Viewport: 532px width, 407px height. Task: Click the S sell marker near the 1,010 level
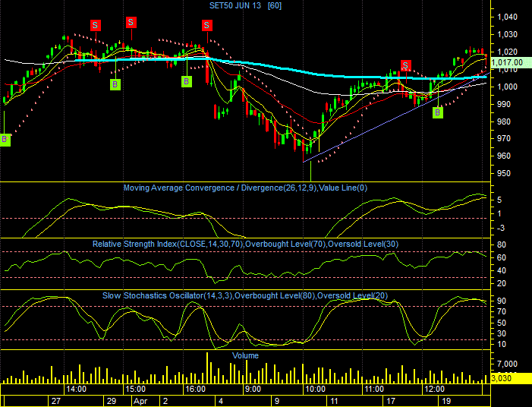(x=405, y=65)
